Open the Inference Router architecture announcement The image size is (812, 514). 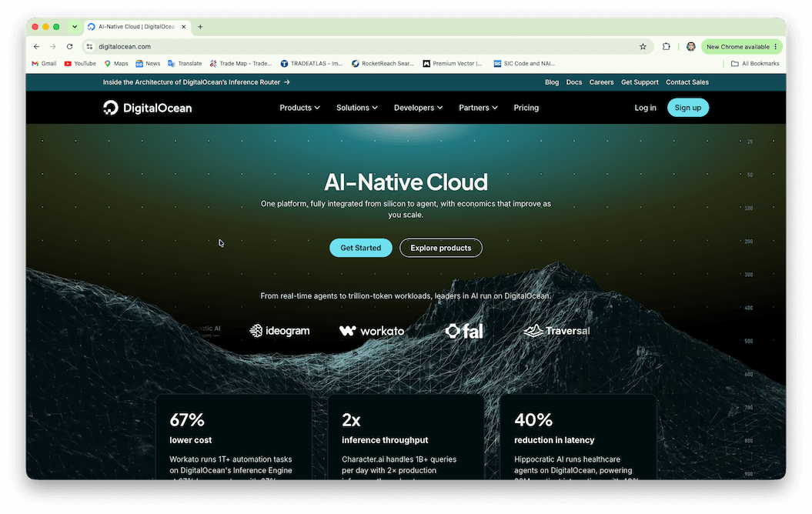coord(196,82)
